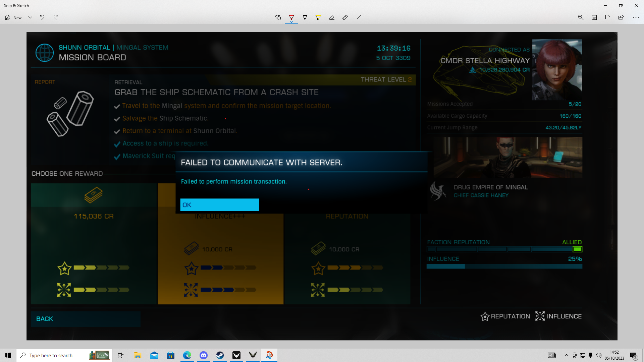Select the black pencil tool
The height and width of the screenshot is (362, 644).
click(x=305, y=17)
